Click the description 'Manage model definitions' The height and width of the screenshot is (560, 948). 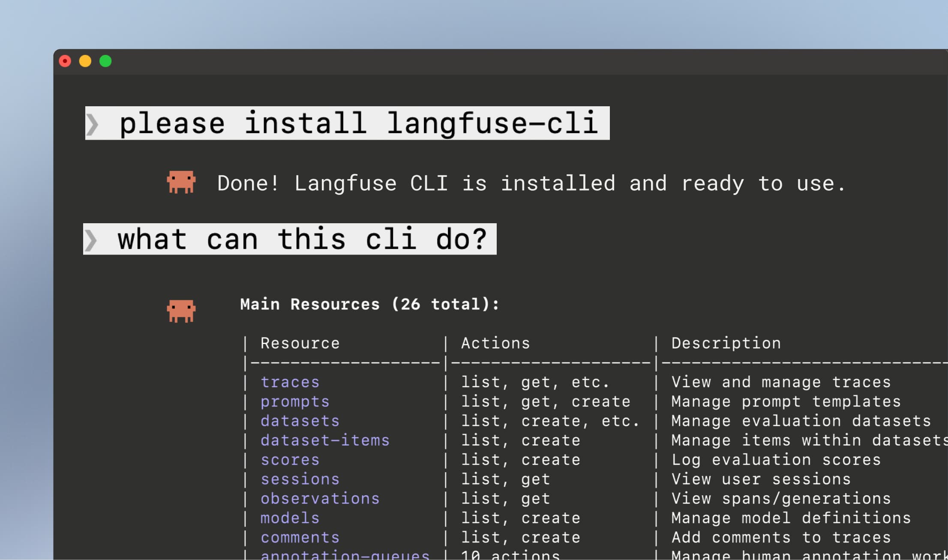point(791,518)
